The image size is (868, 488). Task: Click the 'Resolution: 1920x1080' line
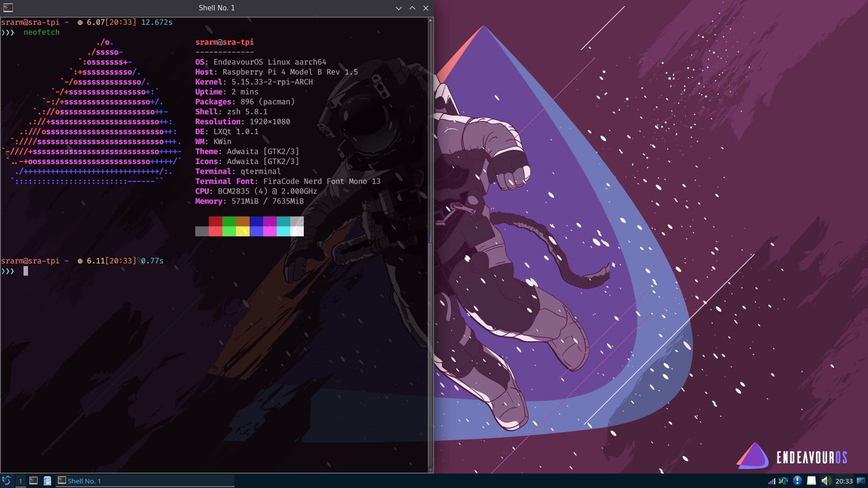243,122
